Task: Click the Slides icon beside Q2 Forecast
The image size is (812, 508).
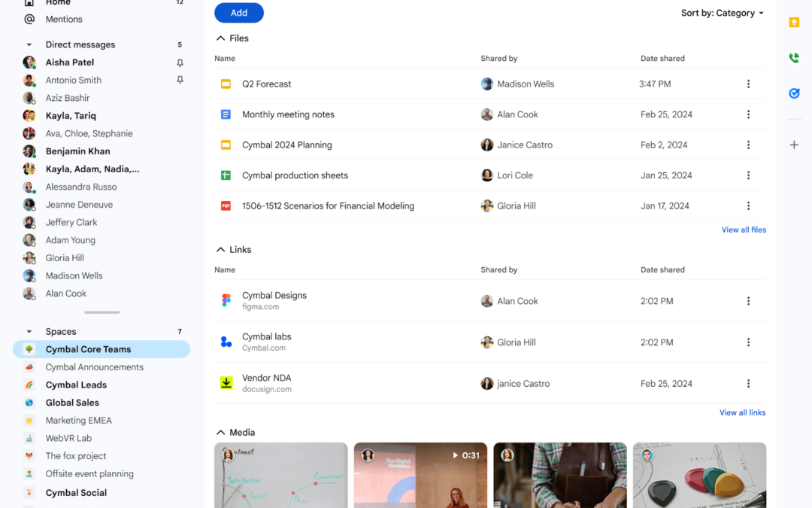Action: pos(226,84)
